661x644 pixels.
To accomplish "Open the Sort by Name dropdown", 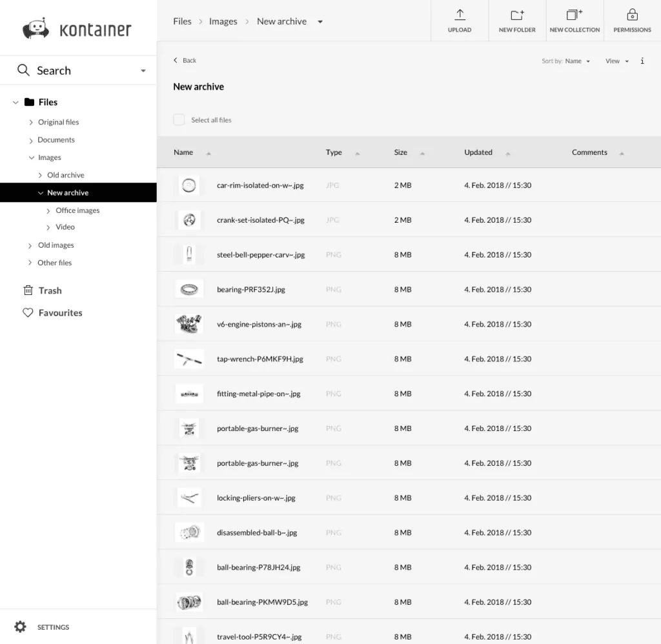I will point(565,61).
